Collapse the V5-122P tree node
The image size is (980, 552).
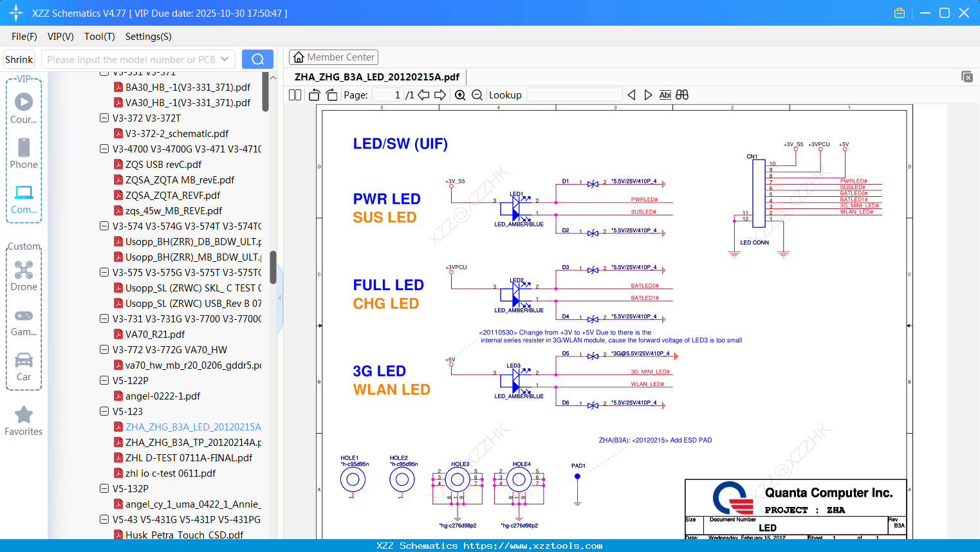pyautogui.click(x=104, y=380)
